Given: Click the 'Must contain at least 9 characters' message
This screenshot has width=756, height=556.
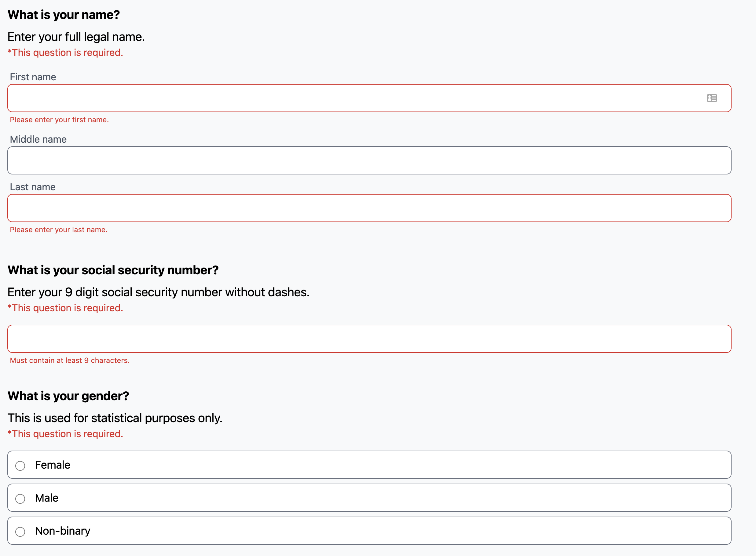Looking at the screenshot, I should tap(69, 360).
